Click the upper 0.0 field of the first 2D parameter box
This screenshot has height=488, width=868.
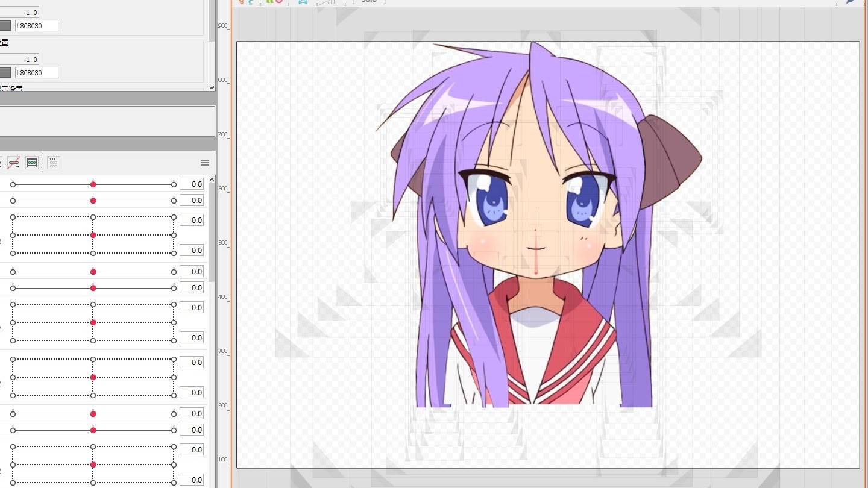point(192,220)
